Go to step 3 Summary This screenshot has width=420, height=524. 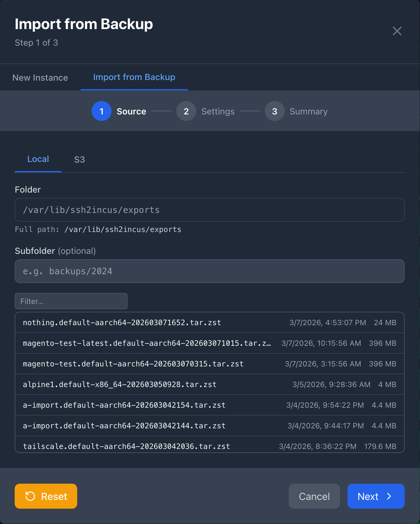(274, 111)
